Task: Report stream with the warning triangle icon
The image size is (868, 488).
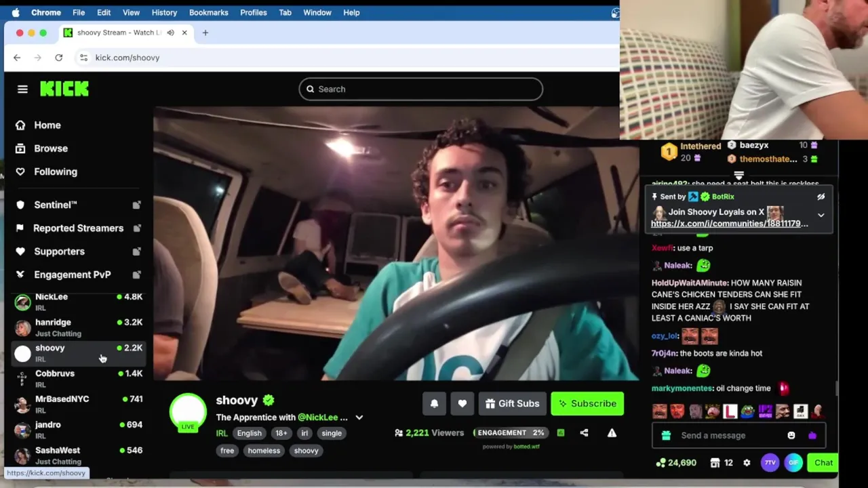Action: 612,432
